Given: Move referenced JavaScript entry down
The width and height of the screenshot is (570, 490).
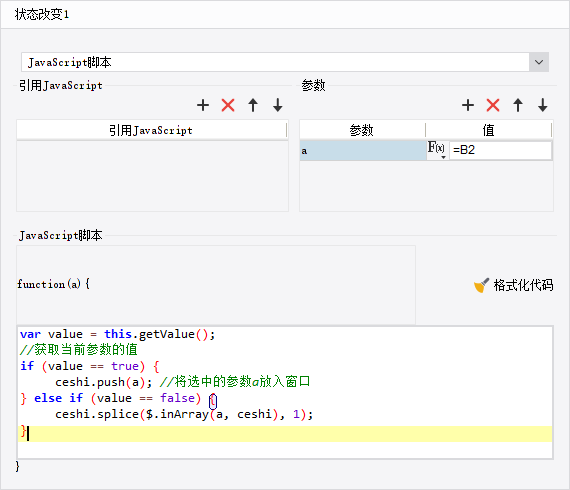Looking at the screenshot, I should (x=278, y=105).
